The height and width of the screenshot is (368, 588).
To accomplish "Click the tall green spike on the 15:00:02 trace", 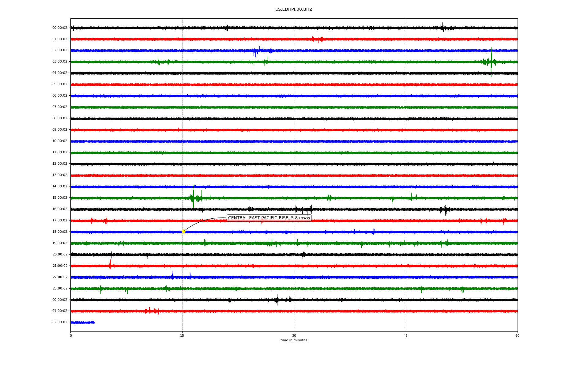I will coord(193,196).
